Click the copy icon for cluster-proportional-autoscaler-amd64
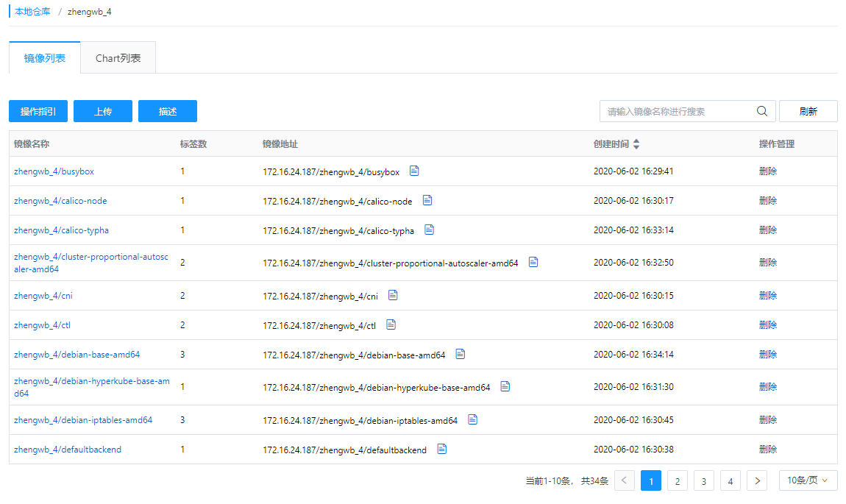The width and height of the screenshot is (846, 504). click(x=533, y=261)
